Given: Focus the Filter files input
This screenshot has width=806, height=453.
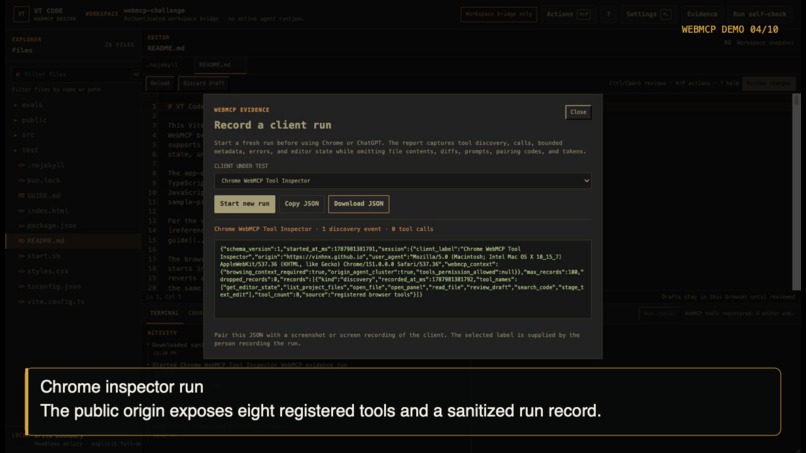Looking at the screenshot, I should coord(72,75).
